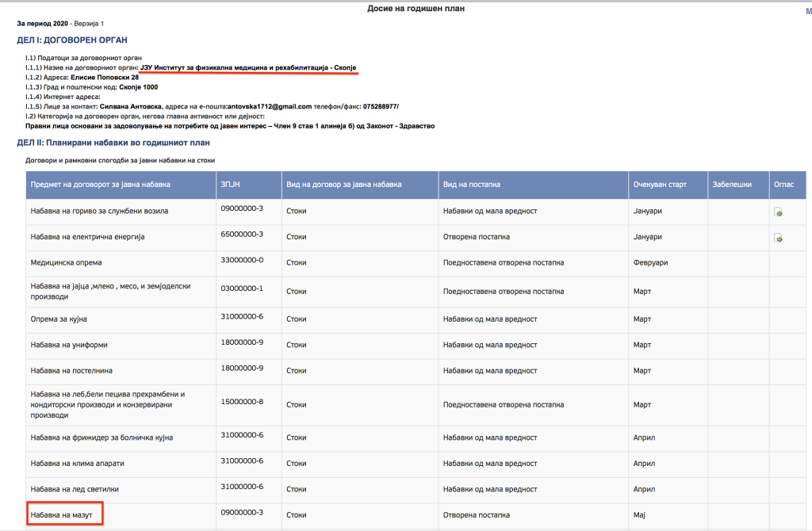812x531 pixels.
Task: Click the page title 'Досие на годишен план'
Action: point(416,9)
